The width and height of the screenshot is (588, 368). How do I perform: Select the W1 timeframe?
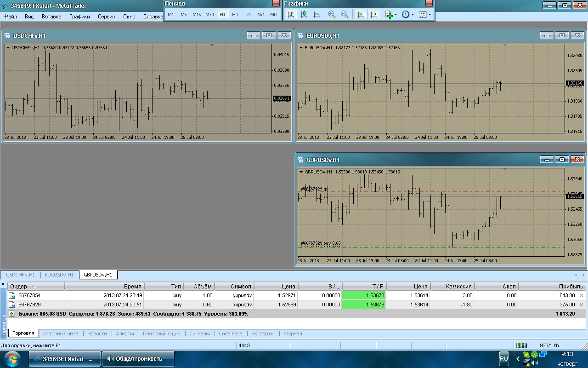(261, 14)
